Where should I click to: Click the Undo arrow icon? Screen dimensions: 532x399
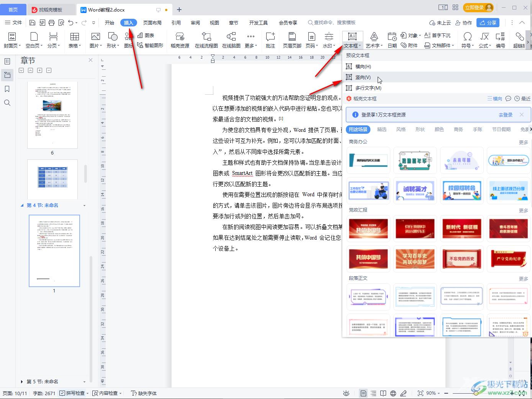point(70,23)
